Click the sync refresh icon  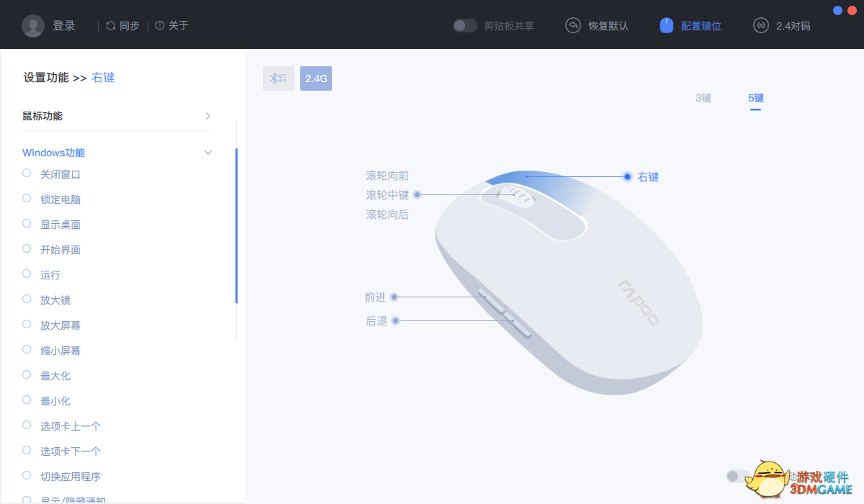(x=111, y=26)
